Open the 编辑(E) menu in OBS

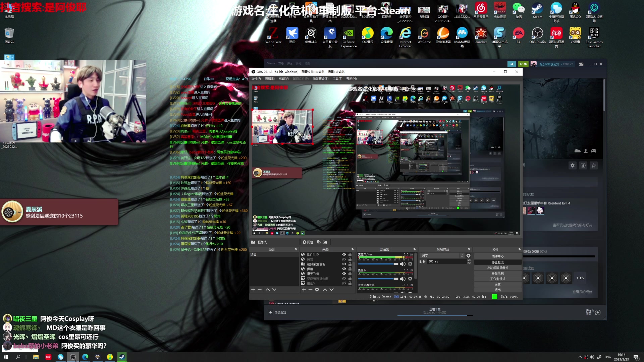point(270,79)
